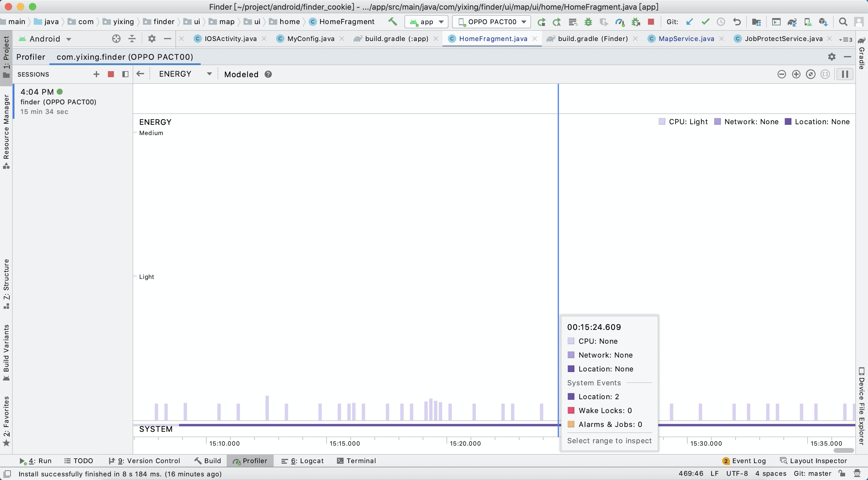The height and width of the screenshot is (480, 868).
Task: Pause live profiler data
Action: [845, 74]
